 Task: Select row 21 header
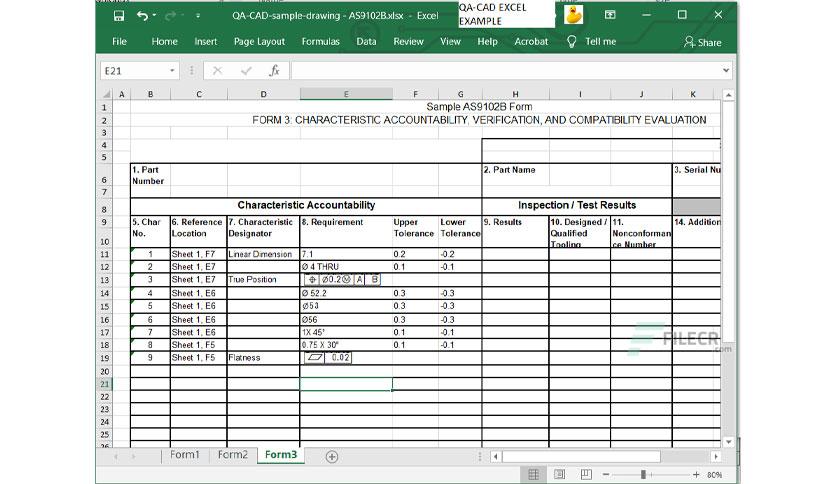[104, 384]
